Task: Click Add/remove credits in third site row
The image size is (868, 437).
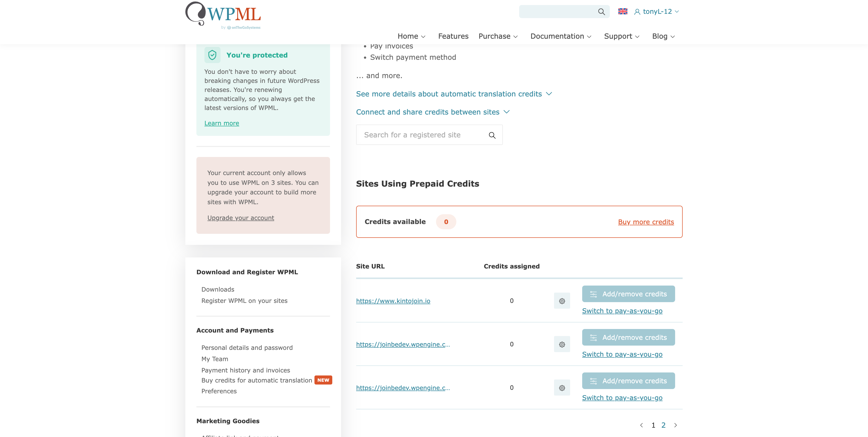Action: 628,381
